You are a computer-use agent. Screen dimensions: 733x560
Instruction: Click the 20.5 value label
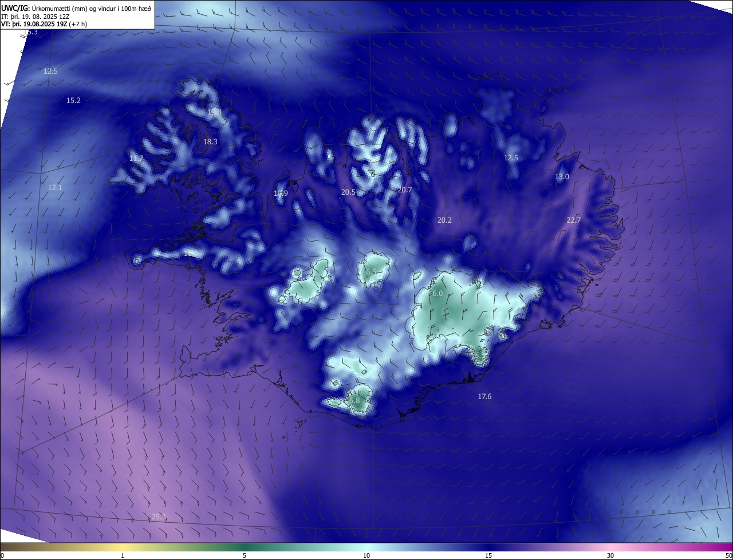(x=348, y=192)
